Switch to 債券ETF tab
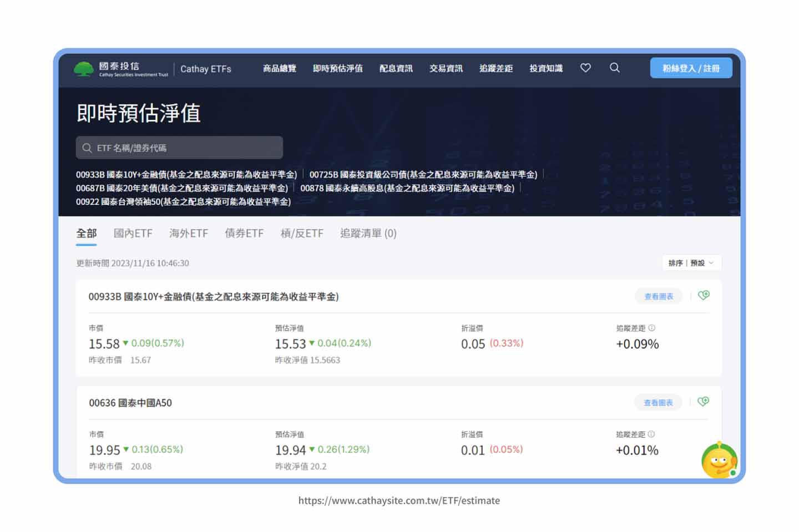This screenshot has height=532, width=799. [x=244, y=234]
